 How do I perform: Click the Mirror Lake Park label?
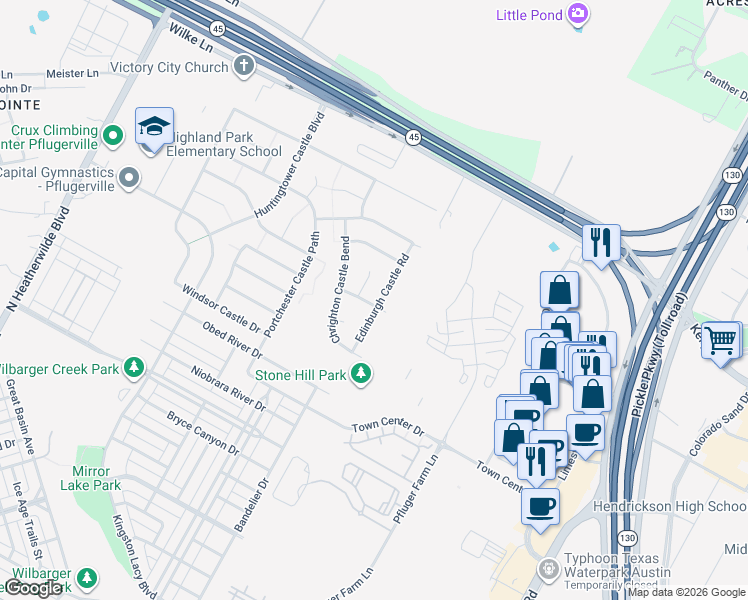91,478
